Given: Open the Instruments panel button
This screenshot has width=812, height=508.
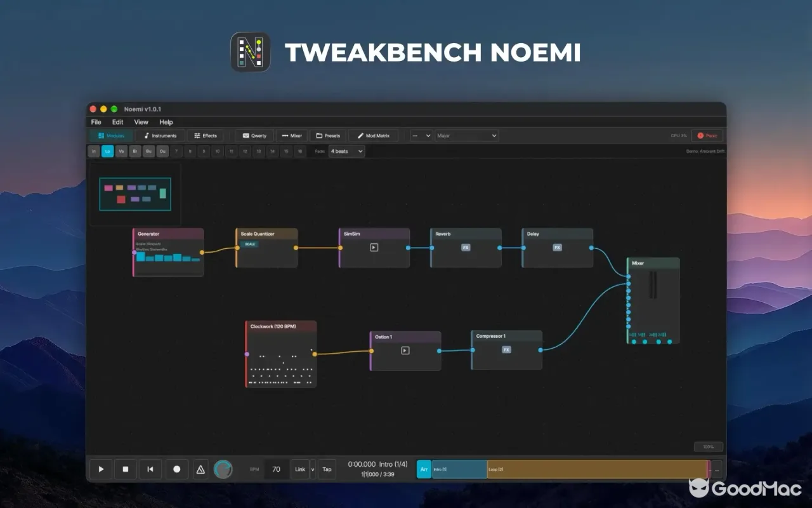Looking at the screenshot, I should coord(160,135).
